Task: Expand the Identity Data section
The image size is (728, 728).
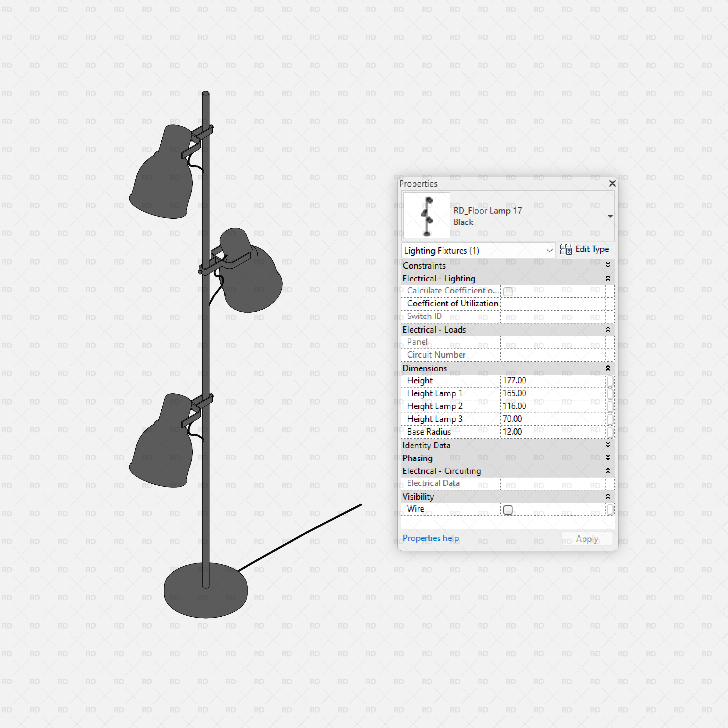Action: click(x=608, y=445)
